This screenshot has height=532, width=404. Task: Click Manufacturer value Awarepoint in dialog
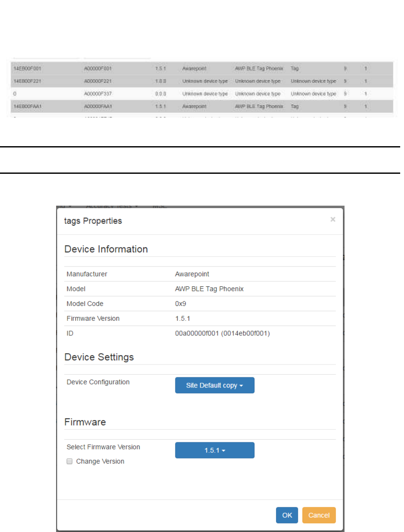pos(192,274)
